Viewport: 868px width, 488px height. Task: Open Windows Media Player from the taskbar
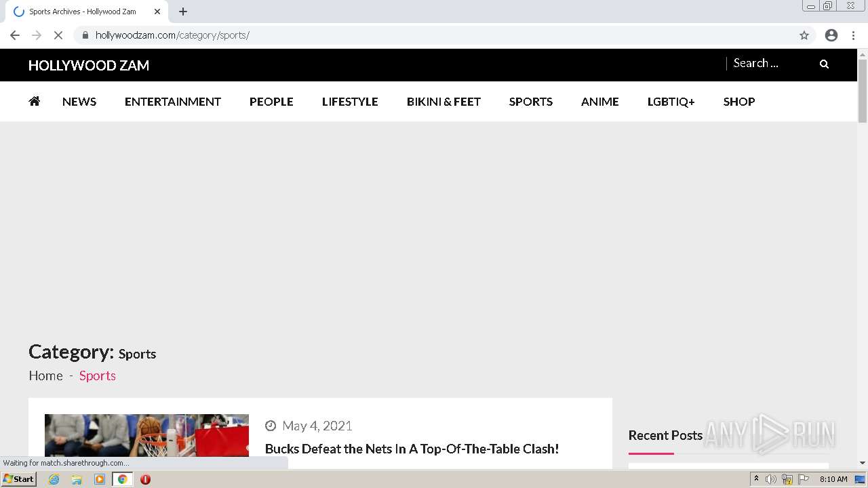(100, 479)
